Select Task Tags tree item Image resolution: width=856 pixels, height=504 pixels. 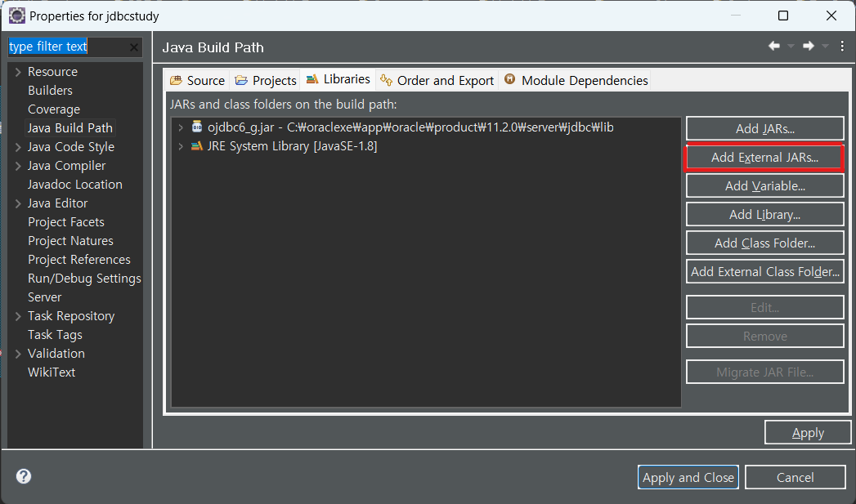click(x=55, y=335)
